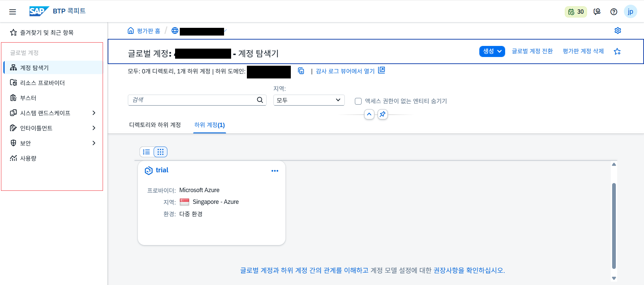Screen dimensions: 644x285
Task: Add page to favorites with star icon
Action: coord(617,51)
